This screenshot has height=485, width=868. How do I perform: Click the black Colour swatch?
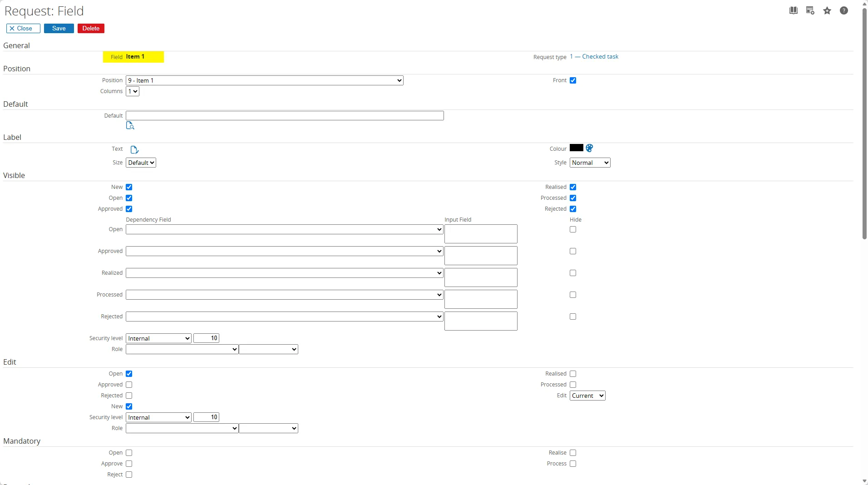coord(576,148)
